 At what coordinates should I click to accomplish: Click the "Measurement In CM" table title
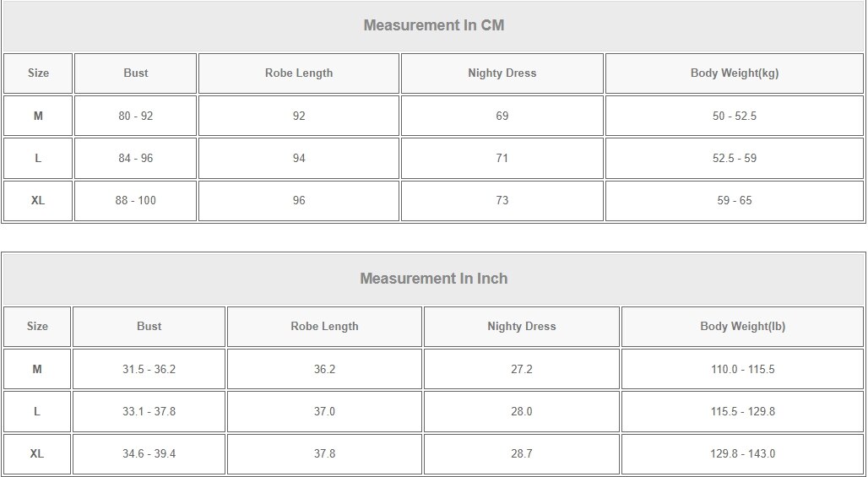point(433,25)
